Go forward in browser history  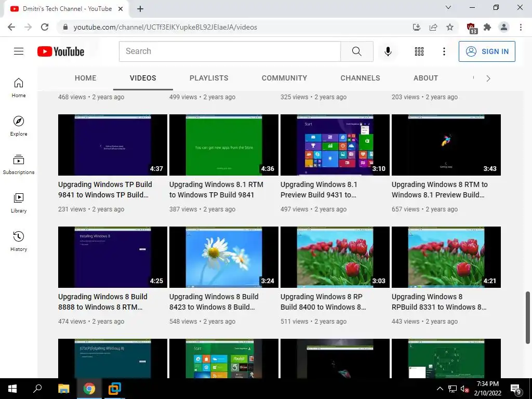pos(28,27)
